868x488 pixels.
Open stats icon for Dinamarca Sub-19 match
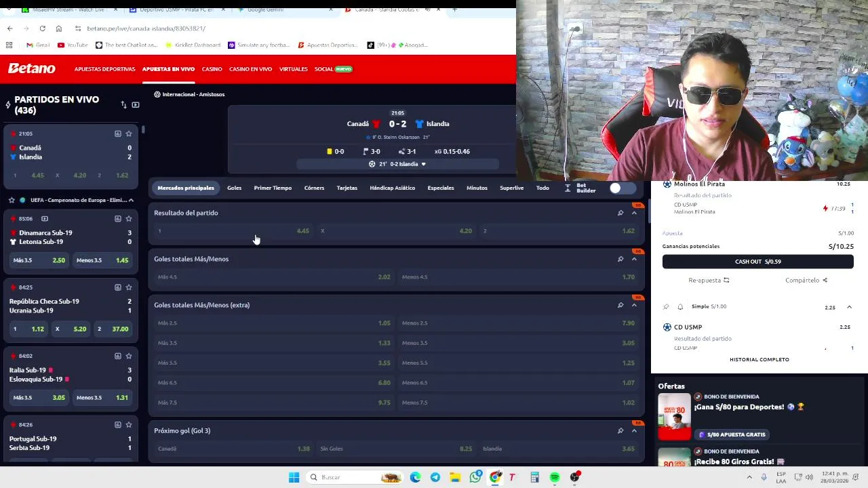pos(118,219)
